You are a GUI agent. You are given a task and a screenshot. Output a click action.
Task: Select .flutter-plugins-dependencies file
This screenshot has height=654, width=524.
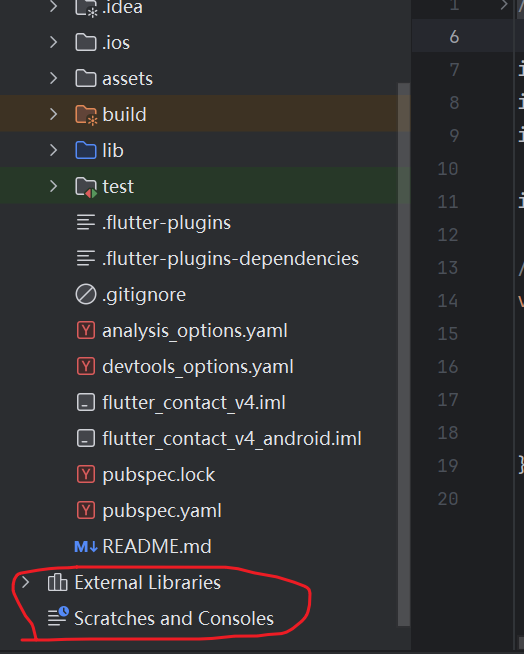(x=230, y=259)
